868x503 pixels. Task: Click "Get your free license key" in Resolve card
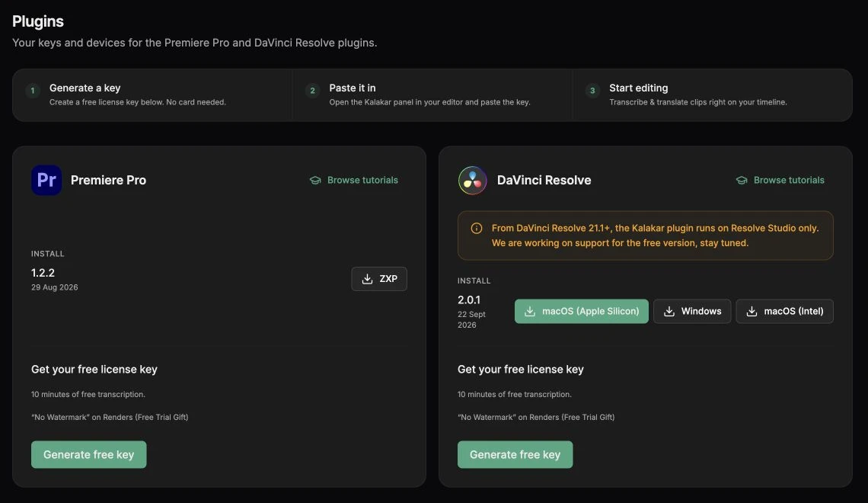pyautogui.click(x=520, y=370)
